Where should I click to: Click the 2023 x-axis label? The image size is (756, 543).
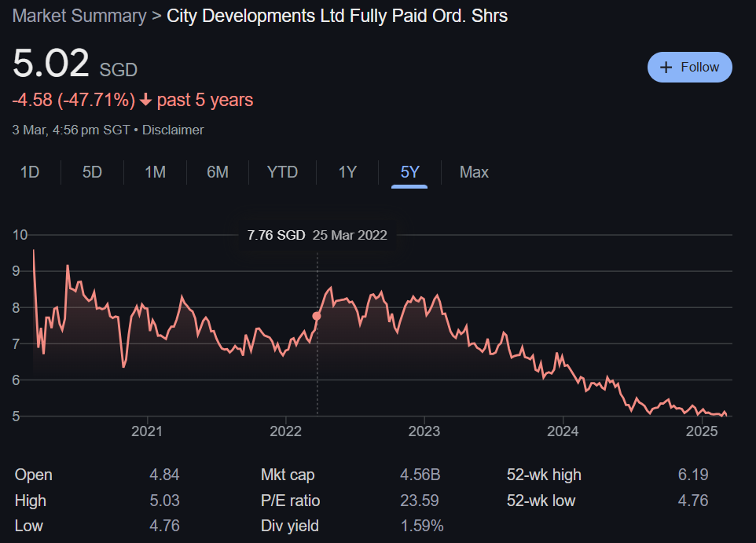(424, 431)
